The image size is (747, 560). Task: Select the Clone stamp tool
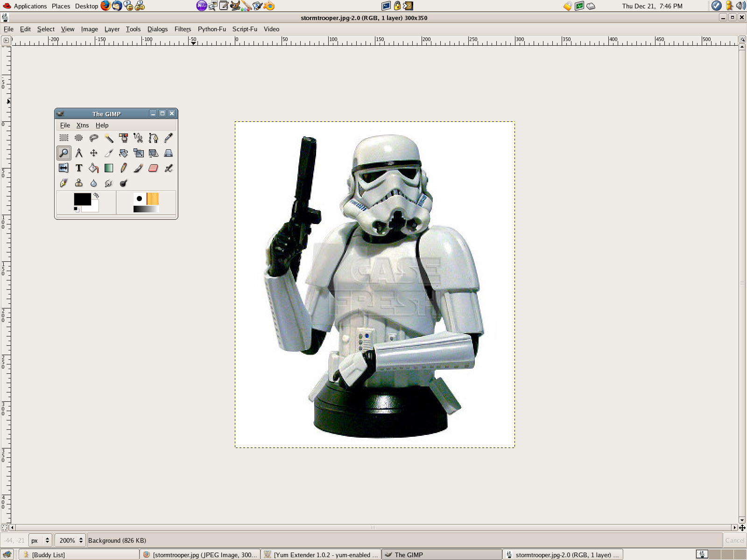click(78, 183)
